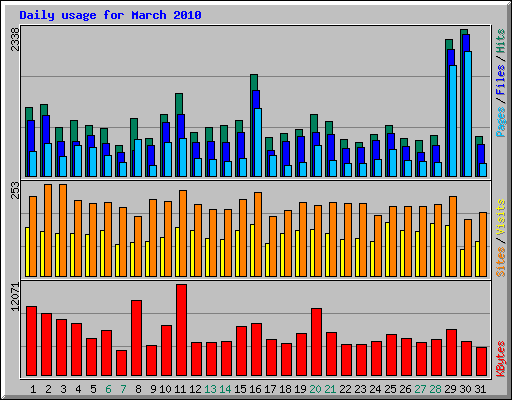Click the cyan Pages bar for day 30
Image resolution: width=512 pixels, height=400 pixels.
468,114
